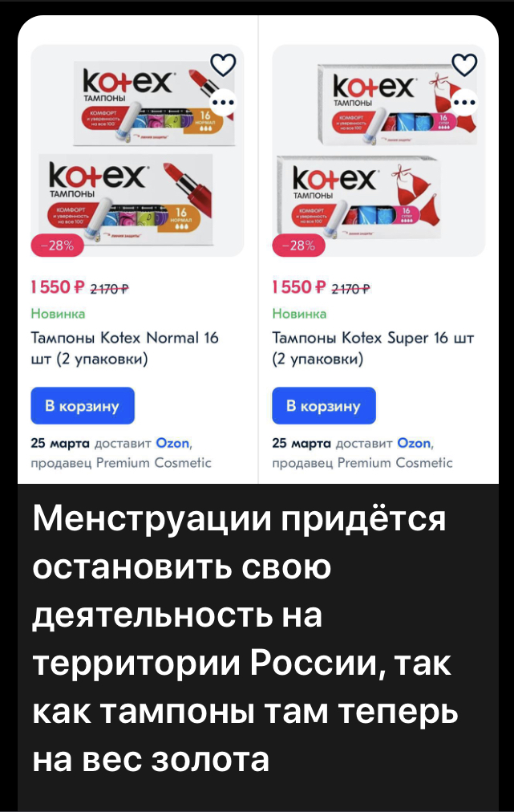
Task: Click 1550 ₽ price of Kotex Super
Action: pos(299,287)
